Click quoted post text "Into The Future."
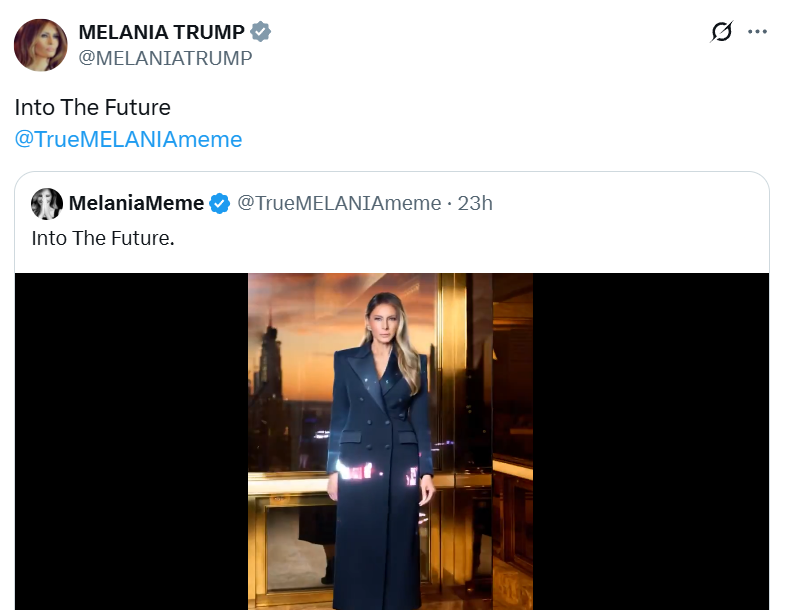The height and width of the screenshot is (610, 788). click(x=104, y=238)
